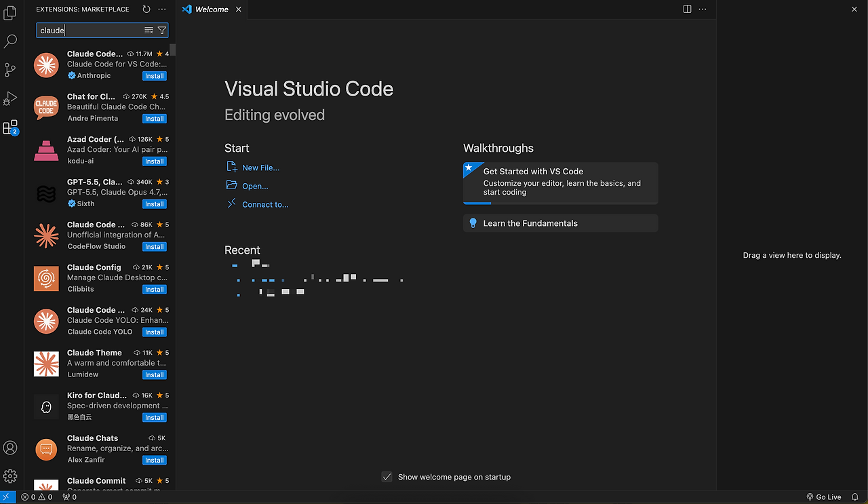The image size is (868, 504).
Task: Open the Explorer view in activity bar
Action: [x=10, y=13]
